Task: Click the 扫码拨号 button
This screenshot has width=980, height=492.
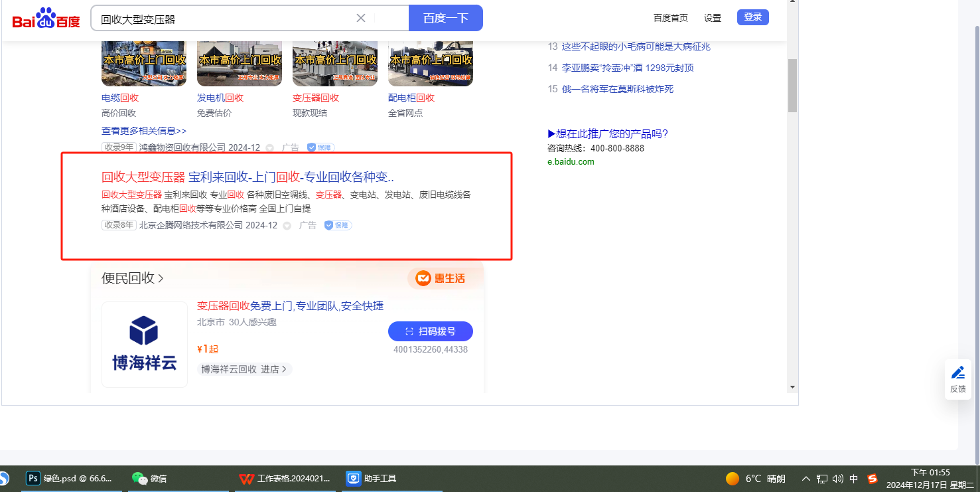Action: (431, 331)
